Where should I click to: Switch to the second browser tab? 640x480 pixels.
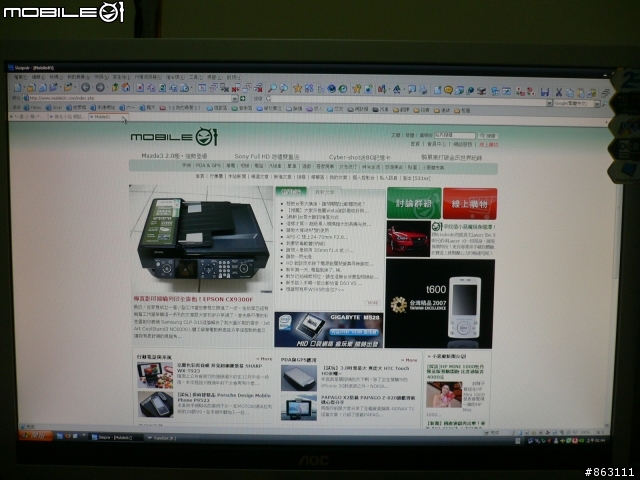coord(67,117)
